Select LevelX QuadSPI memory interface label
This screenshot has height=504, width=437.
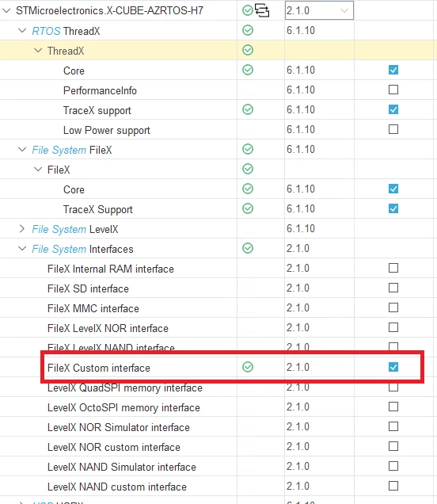125,388
